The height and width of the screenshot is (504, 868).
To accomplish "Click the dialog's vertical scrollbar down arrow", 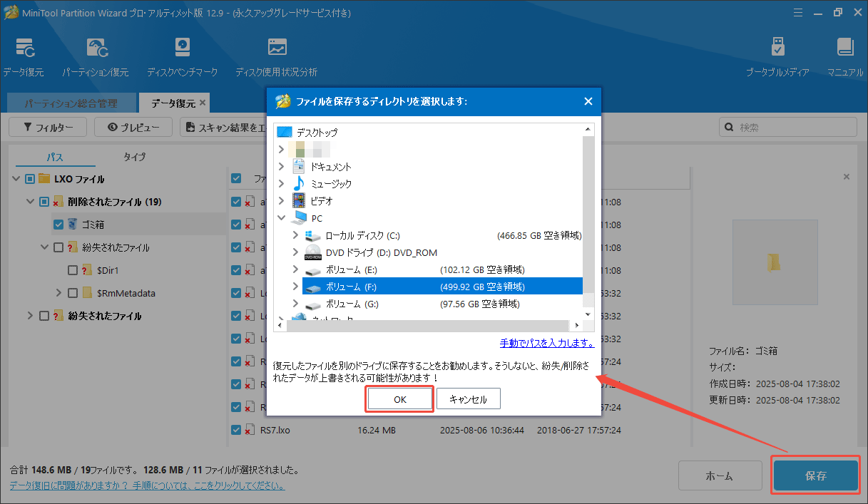I will coord(588,314).
